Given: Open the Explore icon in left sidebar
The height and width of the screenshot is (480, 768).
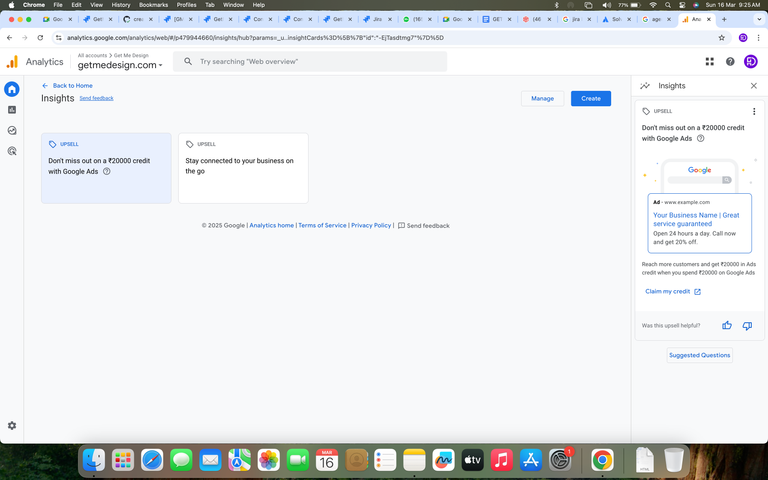Looking at the screenshot, I should pos(12,130).
